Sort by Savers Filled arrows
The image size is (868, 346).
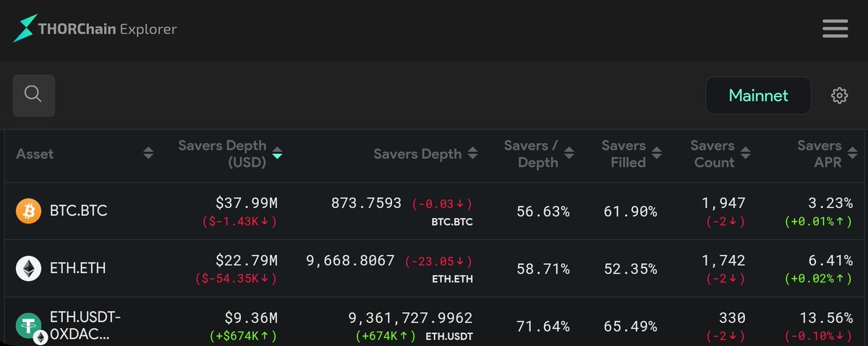click(656, 153)
